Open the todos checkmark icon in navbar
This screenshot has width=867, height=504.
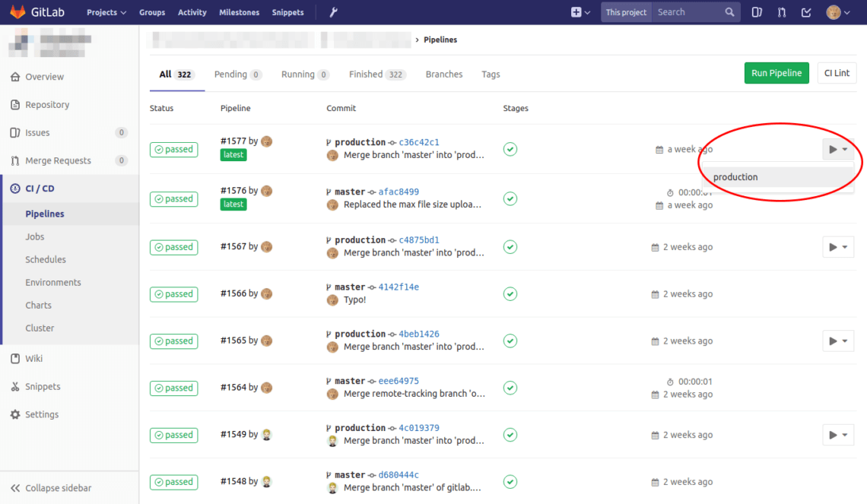(806, 12)
